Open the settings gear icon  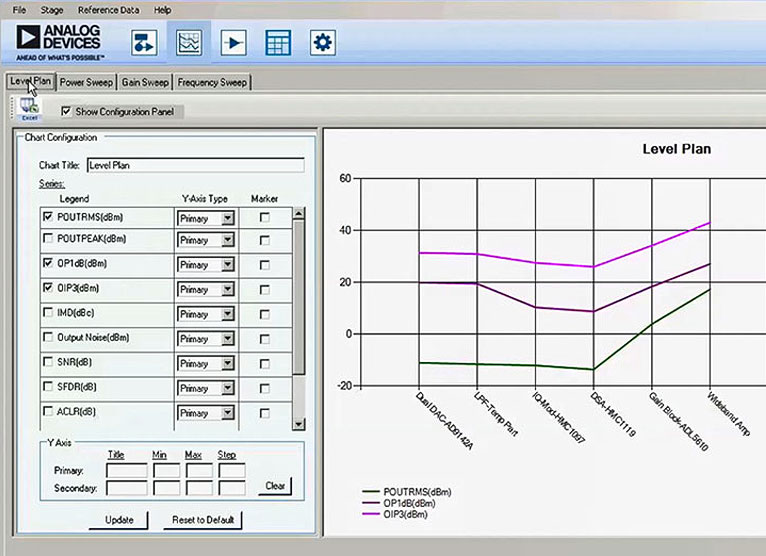pyautogui.click(x=322, y=42)
